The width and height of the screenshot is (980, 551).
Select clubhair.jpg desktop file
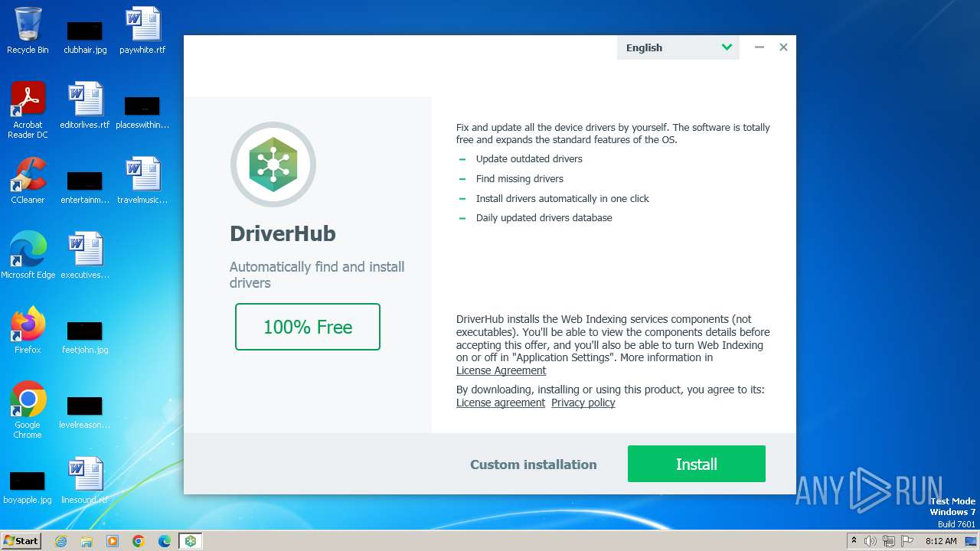click(x=85, y=37)
